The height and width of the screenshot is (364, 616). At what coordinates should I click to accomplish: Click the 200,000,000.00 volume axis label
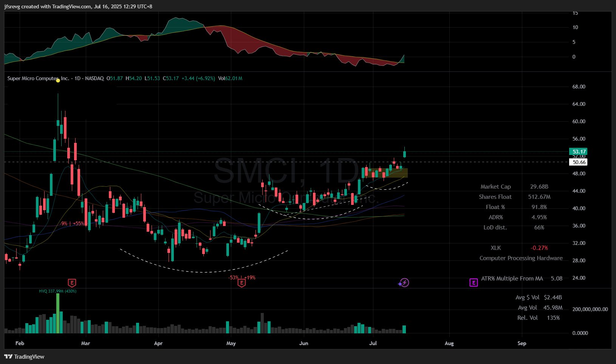coord(590,309)
